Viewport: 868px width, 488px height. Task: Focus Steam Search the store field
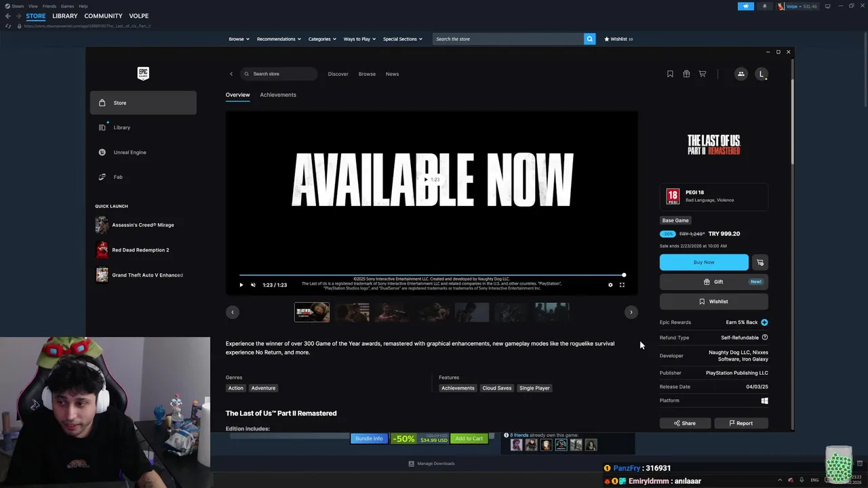[509, 39]
